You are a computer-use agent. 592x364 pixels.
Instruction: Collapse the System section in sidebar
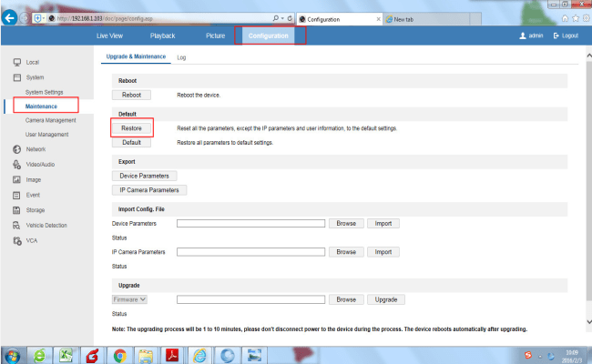(x=34, y=77)
